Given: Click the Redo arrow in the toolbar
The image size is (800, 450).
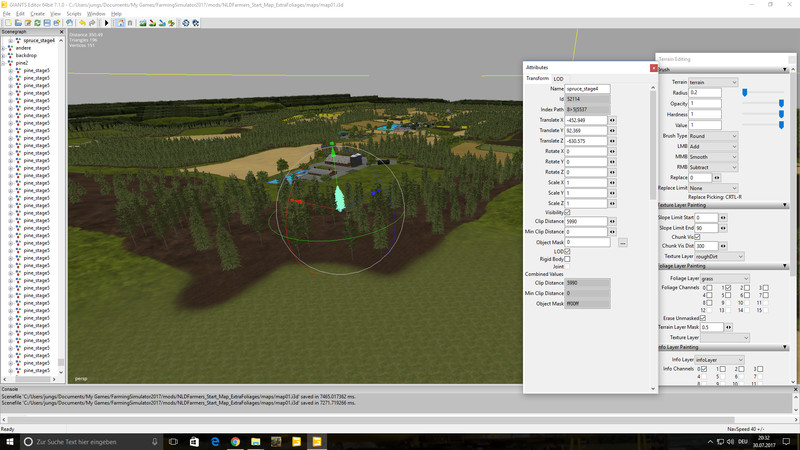Looking at the screenshot, I should pyautogui.click(x=92, y=23).
